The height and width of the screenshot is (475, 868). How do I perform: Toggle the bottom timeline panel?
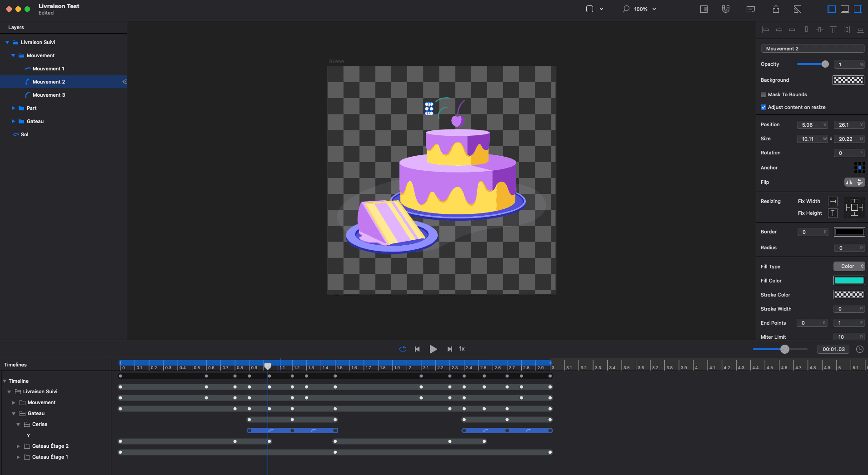[x=845, y=9]
